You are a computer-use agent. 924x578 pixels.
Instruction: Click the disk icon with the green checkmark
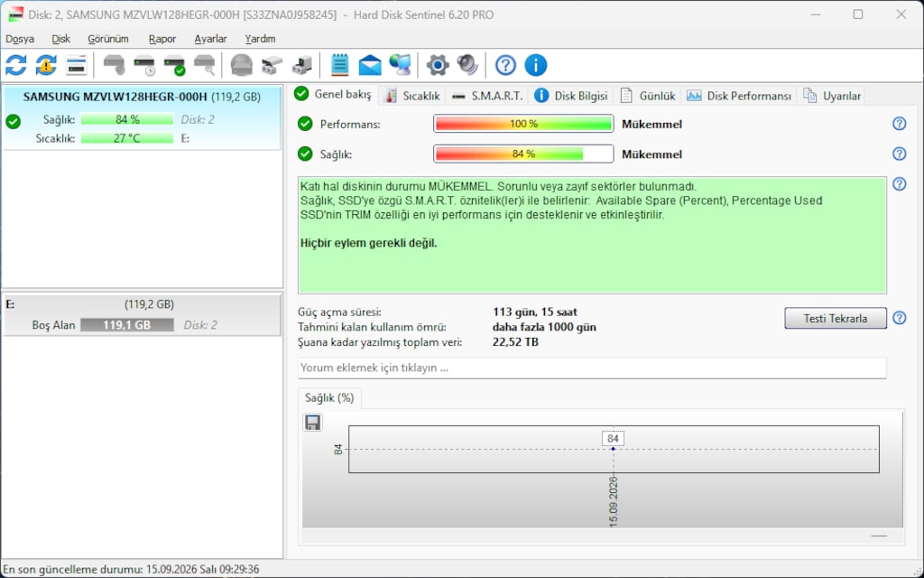click(174, 65)
